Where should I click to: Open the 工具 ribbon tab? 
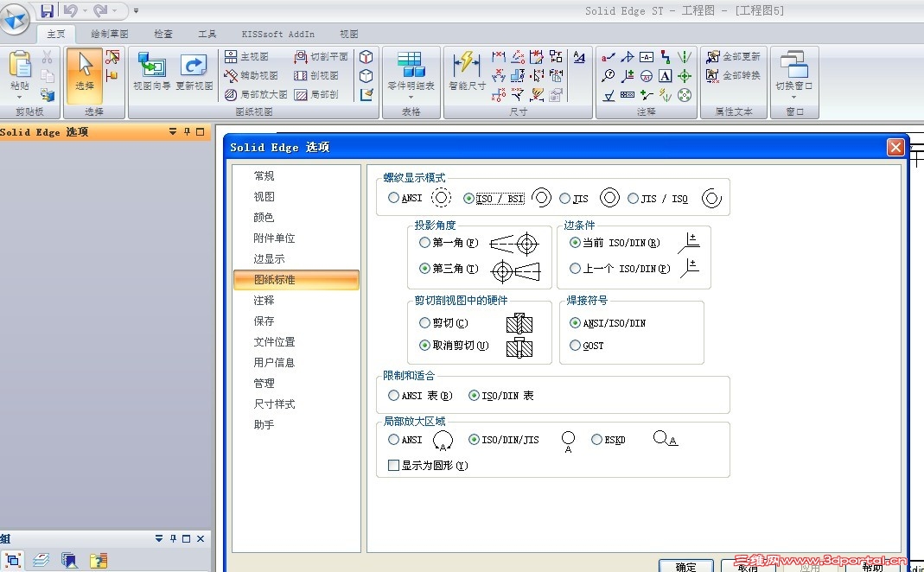pyautogui.click(x=207, y=35)
